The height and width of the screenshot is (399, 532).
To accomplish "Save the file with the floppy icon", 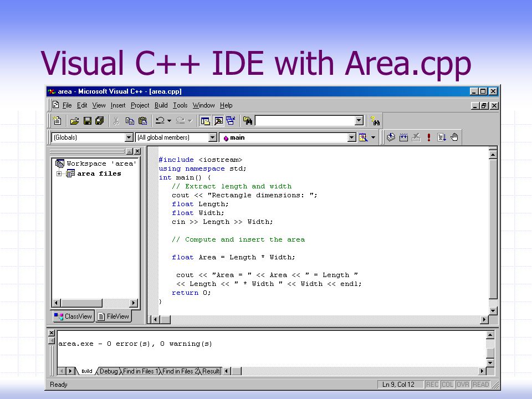I will click(87, 121).
